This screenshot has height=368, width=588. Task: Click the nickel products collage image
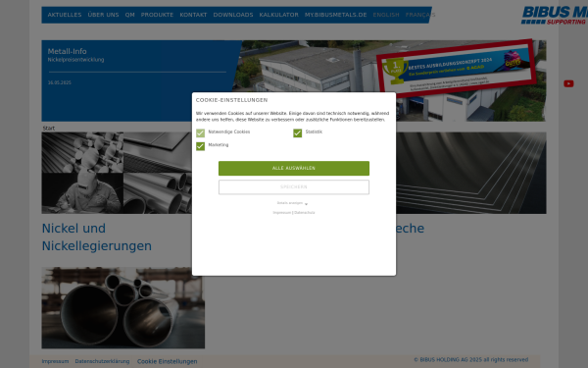pos(117,173)
